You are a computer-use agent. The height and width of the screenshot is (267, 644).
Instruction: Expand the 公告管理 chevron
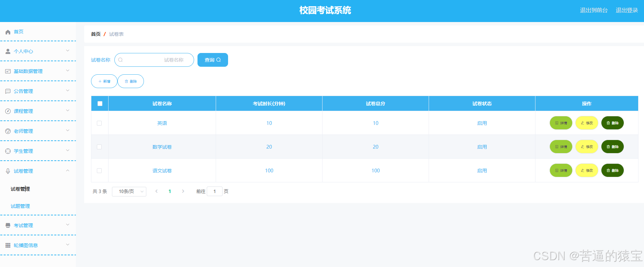pyautogui.click(x=68, y=91)
